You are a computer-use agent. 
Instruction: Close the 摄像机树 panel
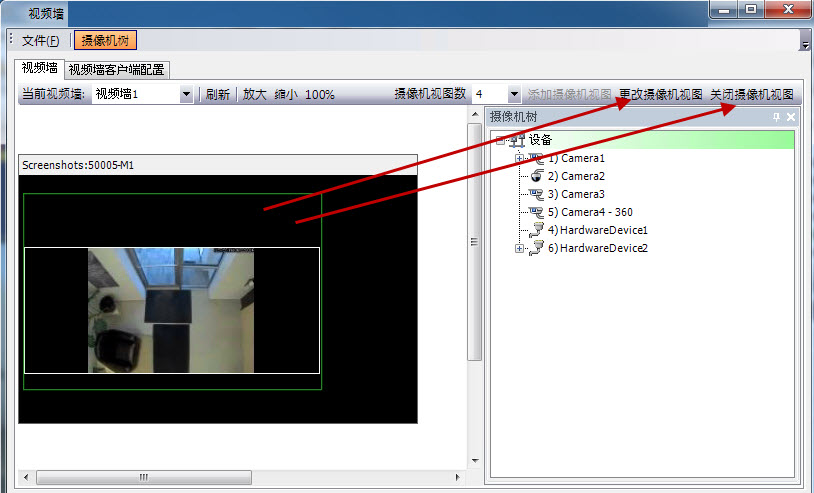pos(791,117)
